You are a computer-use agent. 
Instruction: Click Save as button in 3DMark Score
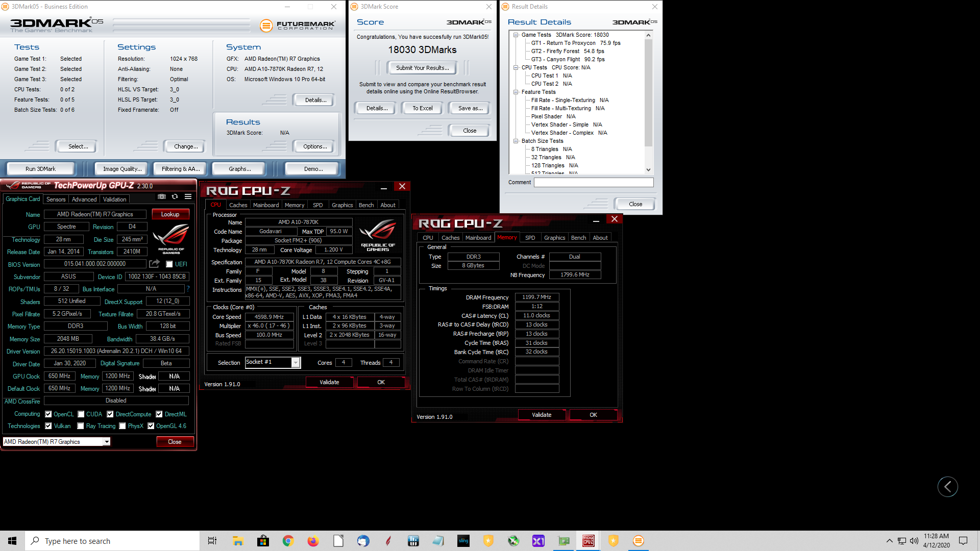pyautogui.click(x=470, y=108)
